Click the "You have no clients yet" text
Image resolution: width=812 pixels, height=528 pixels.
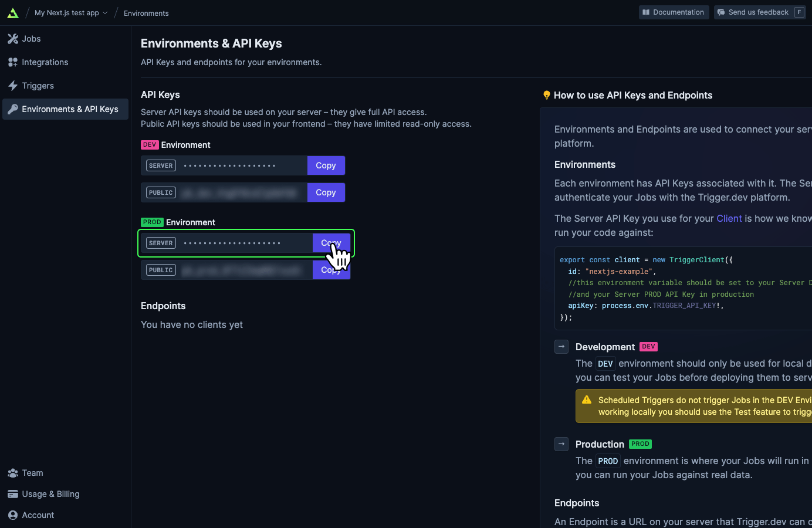(192, 324)
